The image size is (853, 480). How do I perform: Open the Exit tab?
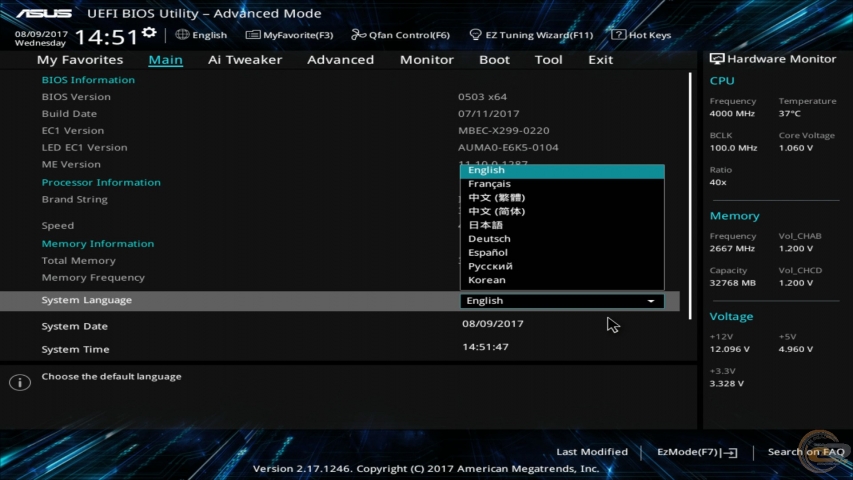[x=601, y=60]
